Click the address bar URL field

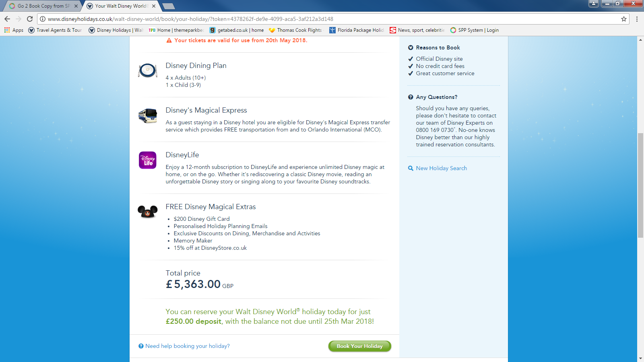click(x=334, y=19)
